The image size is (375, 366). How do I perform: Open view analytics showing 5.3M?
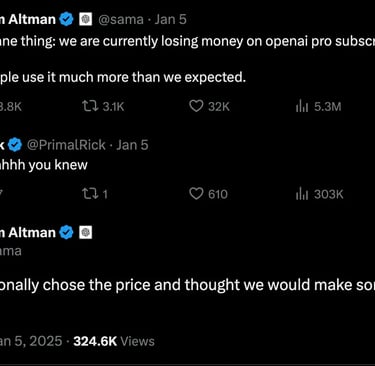(x=302, y=107)
